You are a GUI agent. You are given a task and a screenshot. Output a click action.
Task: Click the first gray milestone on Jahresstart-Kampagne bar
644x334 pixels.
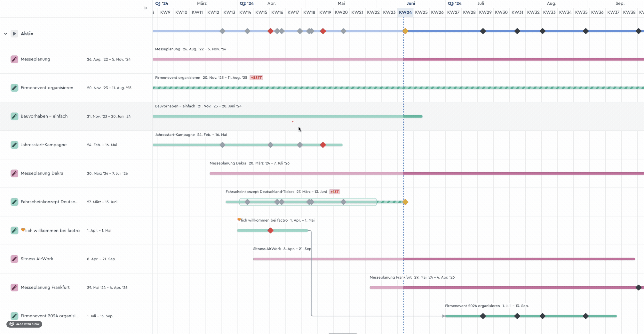tap(222, 145)
